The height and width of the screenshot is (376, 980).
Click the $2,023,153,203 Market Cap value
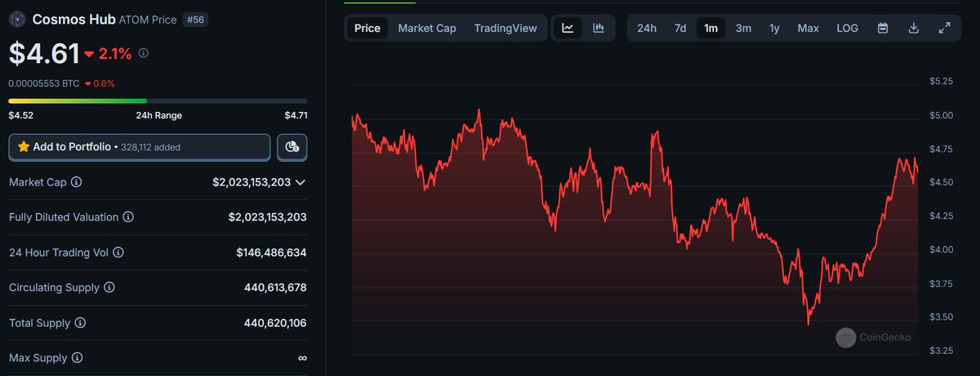(252, 182)
